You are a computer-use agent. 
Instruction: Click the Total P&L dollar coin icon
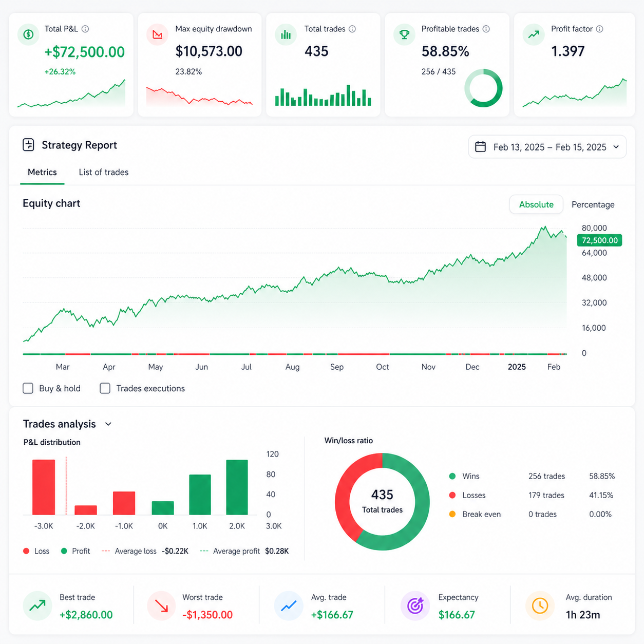tap(29, 34)
